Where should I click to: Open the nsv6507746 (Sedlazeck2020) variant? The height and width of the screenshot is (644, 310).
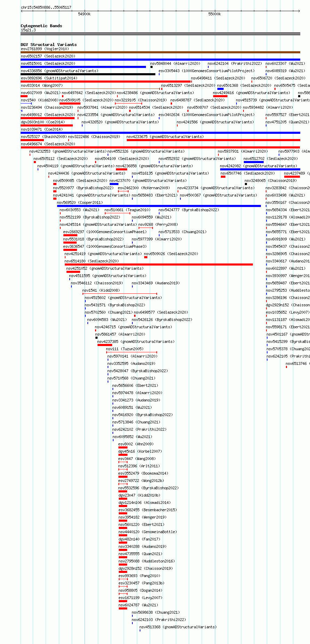(248, 173)
